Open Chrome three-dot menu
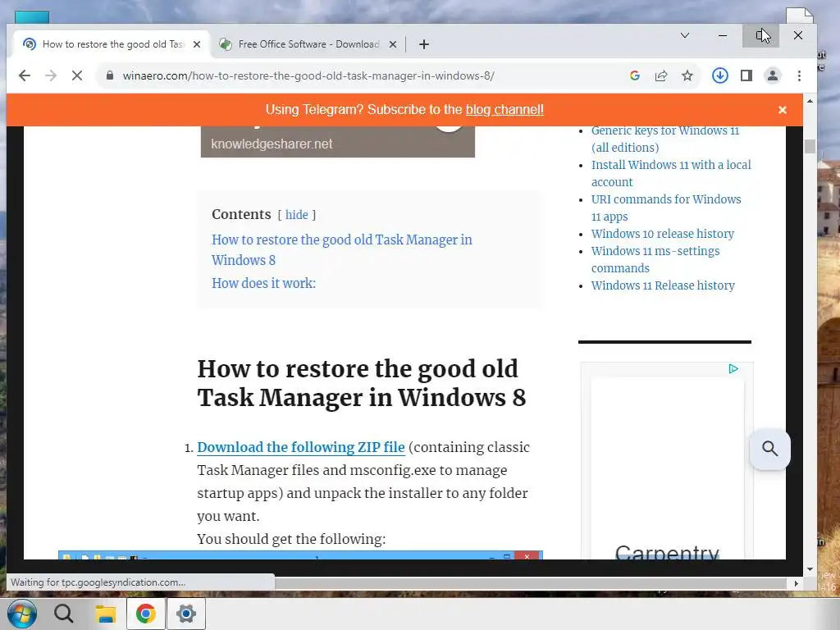The image size is (840, 630). click(799, 75)
